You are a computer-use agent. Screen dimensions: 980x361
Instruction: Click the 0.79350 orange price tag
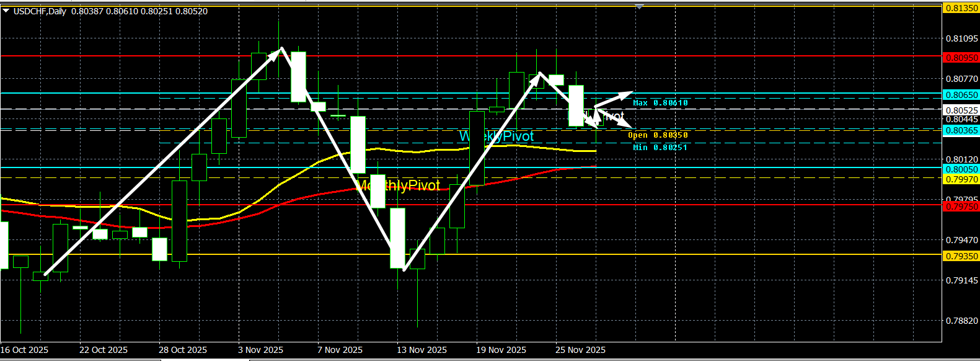tap(961, 256)
